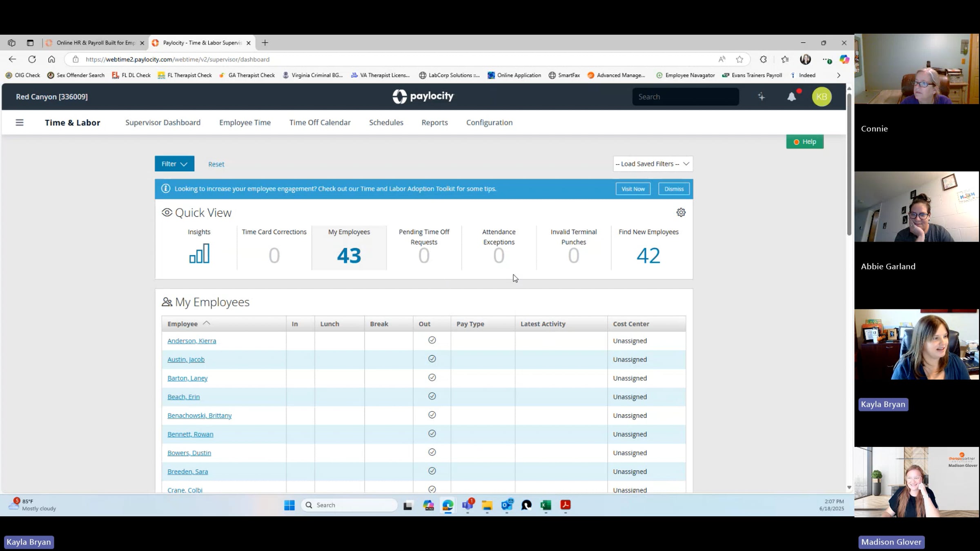Open the notifications bell
This screenshot has width=980, height=551.
pos(791,97)
